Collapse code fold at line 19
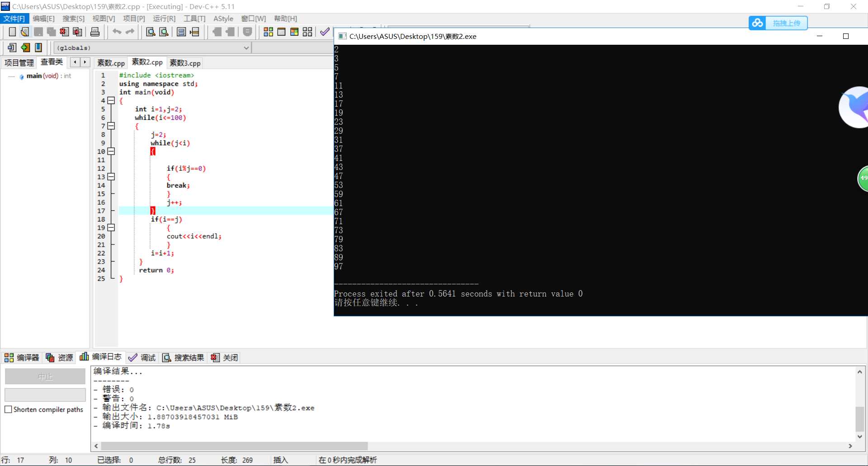 (111, 227)
